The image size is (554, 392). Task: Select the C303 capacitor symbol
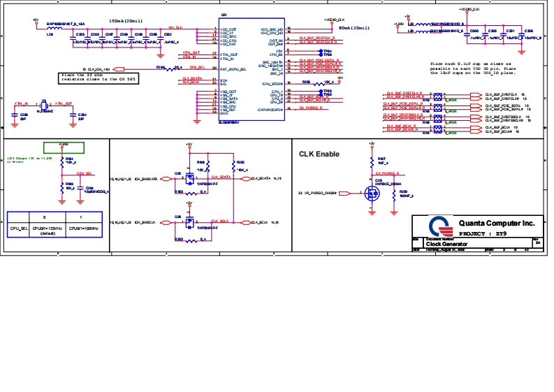[79, 38]
